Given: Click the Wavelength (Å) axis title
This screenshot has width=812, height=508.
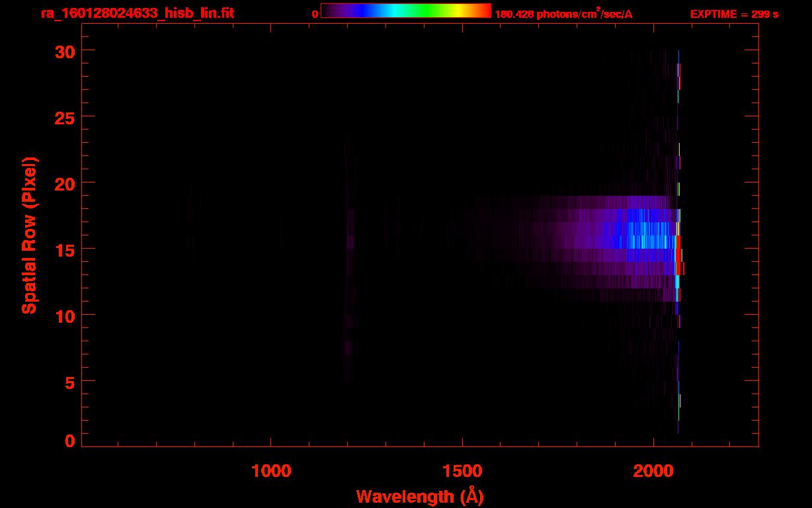Looking at the screenshot, I should 420,495.
